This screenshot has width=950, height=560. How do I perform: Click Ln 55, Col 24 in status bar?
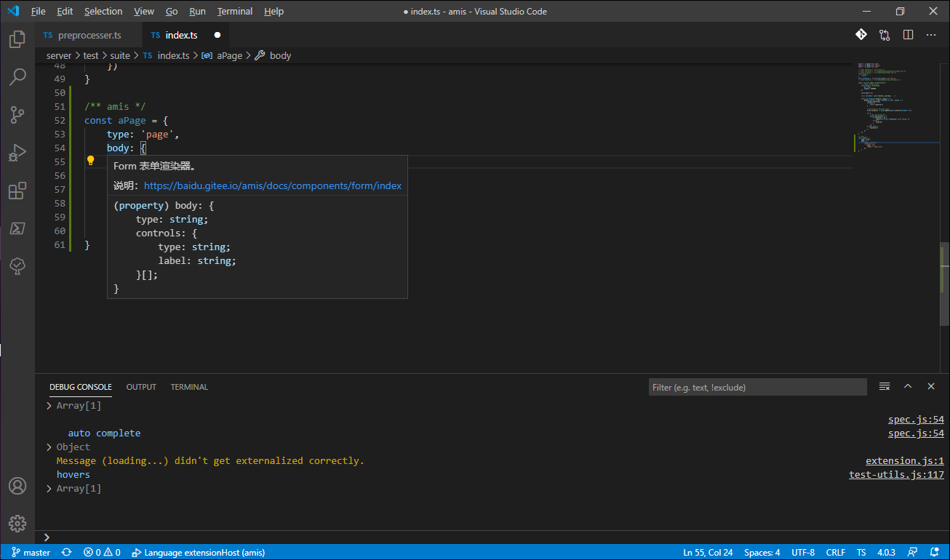[708, 553]
